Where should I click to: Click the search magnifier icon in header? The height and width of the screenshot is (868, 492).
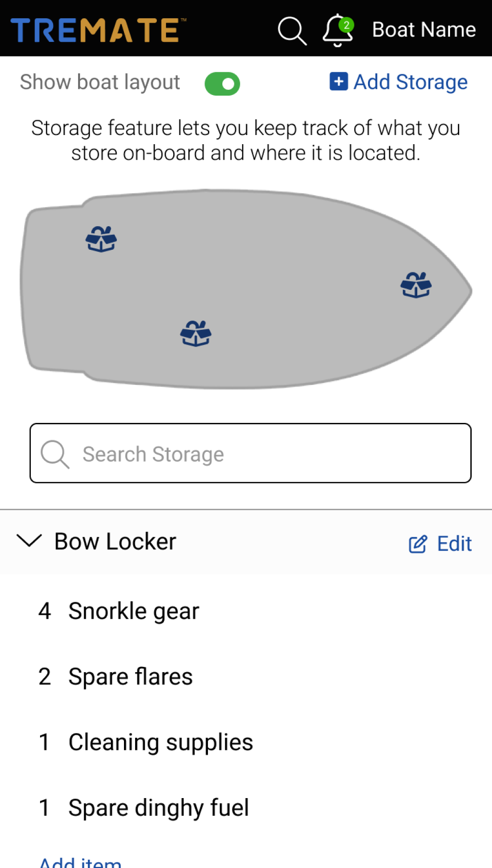click(x=292, y=30)
